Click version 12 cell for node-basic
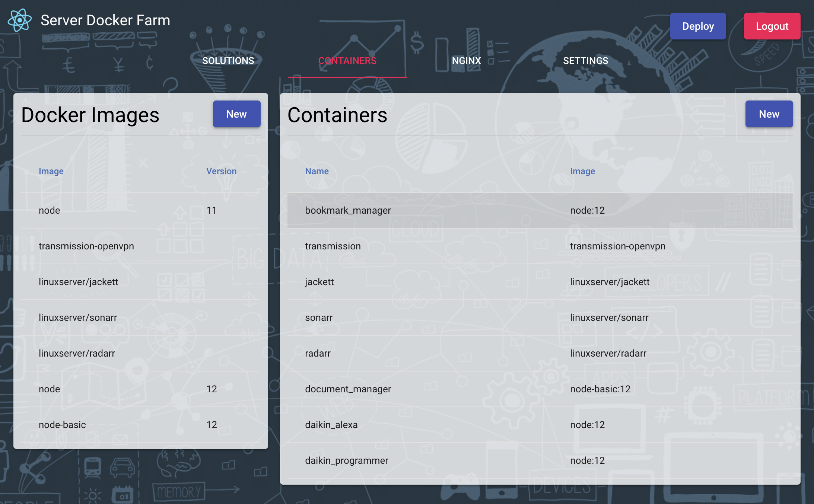814x504 pixels. pyautogui.click(x=212, y=425)
